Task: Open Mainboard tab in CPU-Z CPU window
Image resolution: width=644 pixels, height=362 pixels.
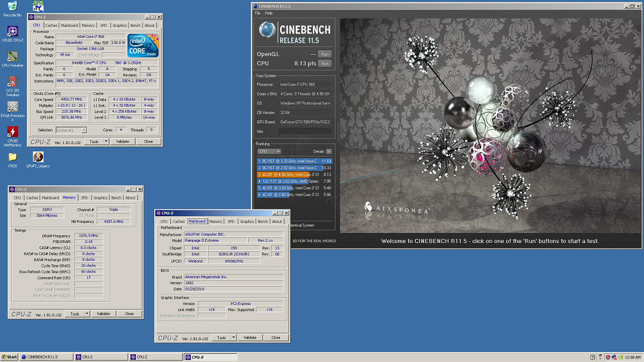Action: (69, 26)
